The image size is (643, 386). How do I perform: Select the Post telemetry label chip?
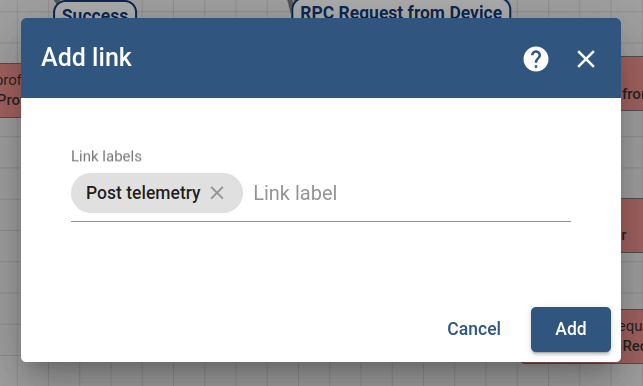coord(143,193)
